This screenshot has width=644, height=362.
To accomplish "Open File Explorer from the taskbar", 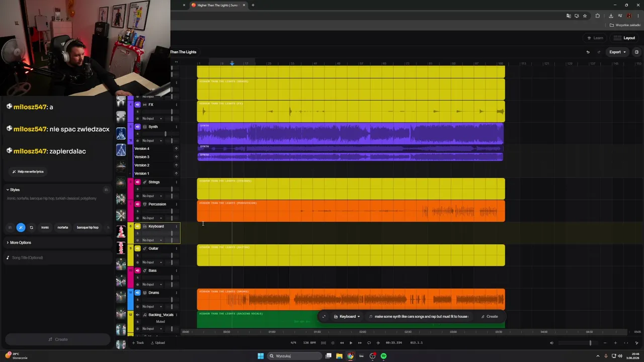I will pos(339,356).
